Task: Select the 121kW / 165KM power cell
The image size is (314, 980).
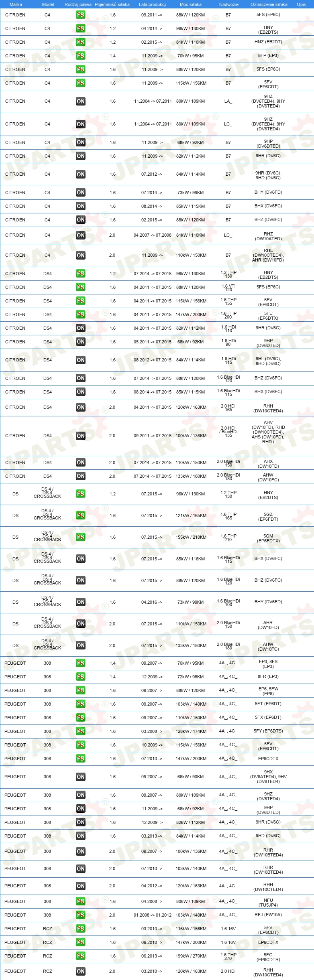Action: [x=191, y=515]
